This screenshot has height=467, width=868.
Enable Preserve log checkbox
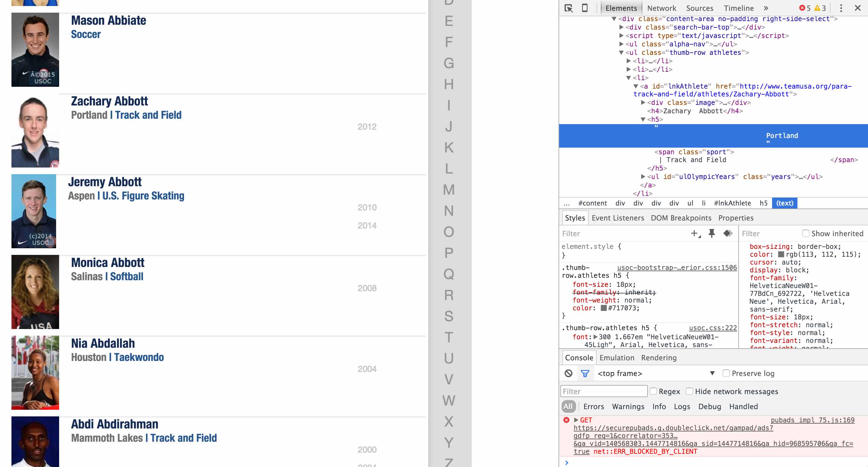[x=726, y=373]
